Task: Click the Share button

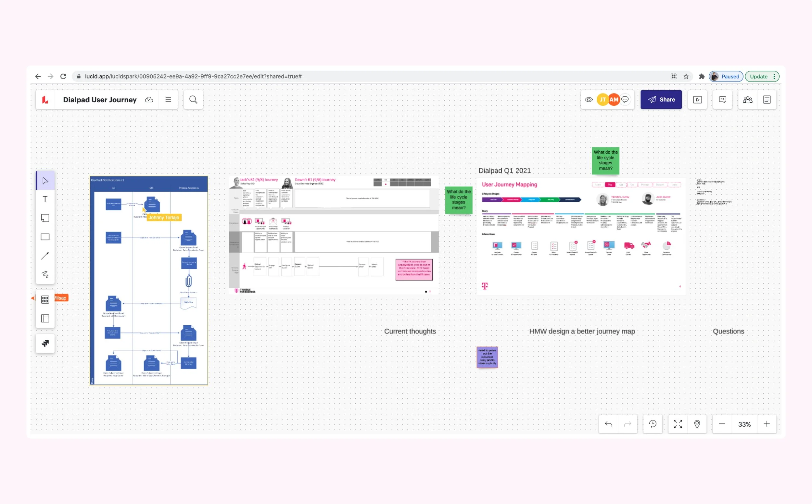Action: (x=661, y=100)
